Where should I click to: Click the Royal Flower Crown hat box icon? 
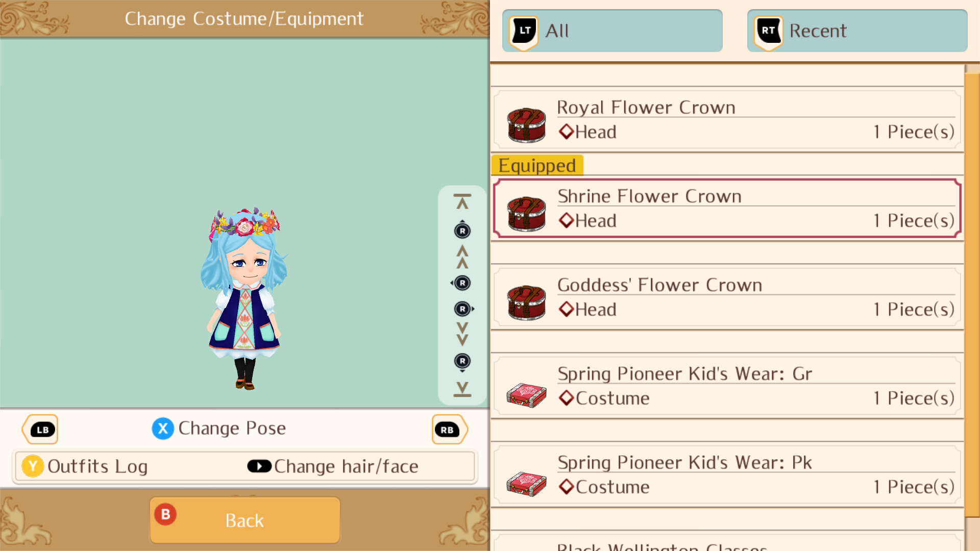tap(526, 125)
